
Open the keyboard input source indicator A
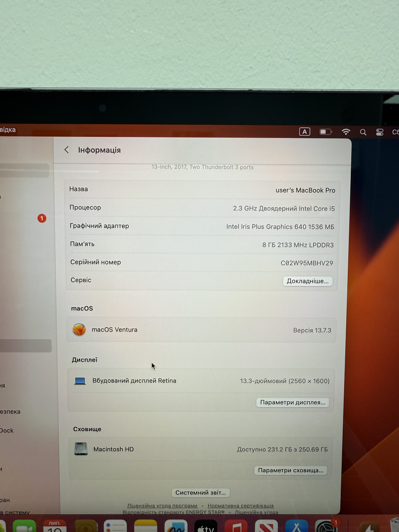pos(304,132)
